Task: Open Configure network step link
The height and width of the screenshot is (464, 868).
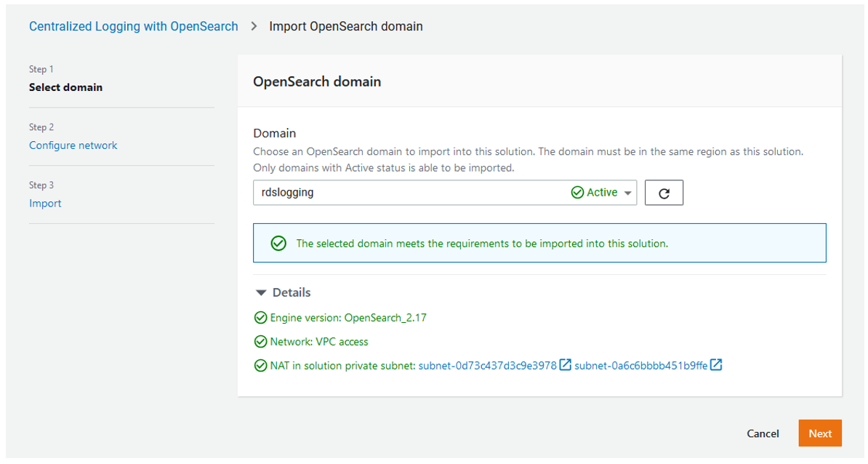Action: pos(73,145)
